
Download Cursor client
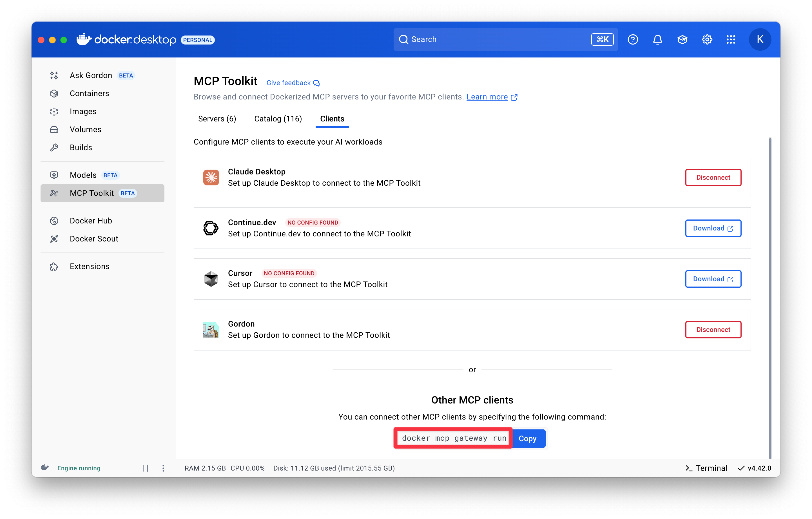[713, 279]
